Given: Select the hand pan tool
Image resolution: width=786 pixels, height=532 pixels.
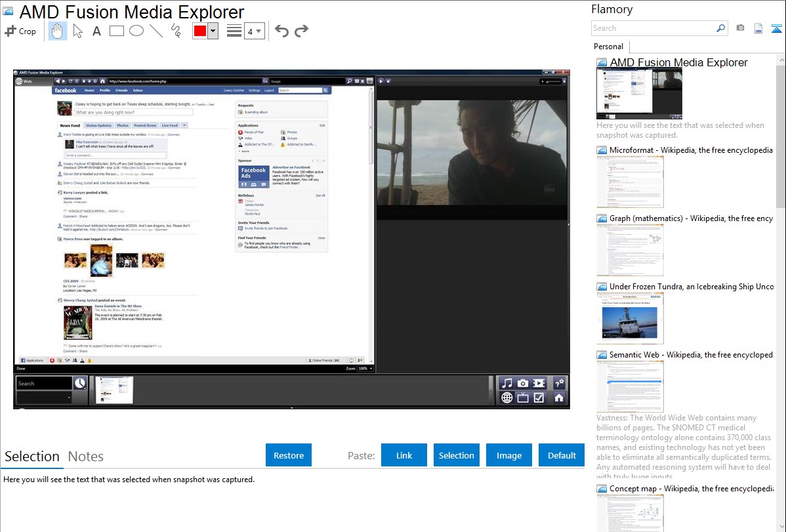Looking at the screenshot, I should point(57,31).
